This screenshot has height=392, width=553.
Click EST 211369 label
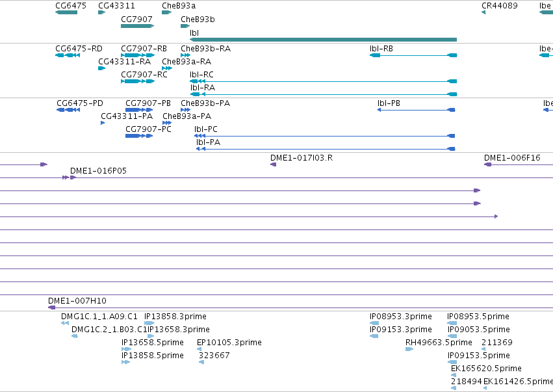[x=497, y=342]
